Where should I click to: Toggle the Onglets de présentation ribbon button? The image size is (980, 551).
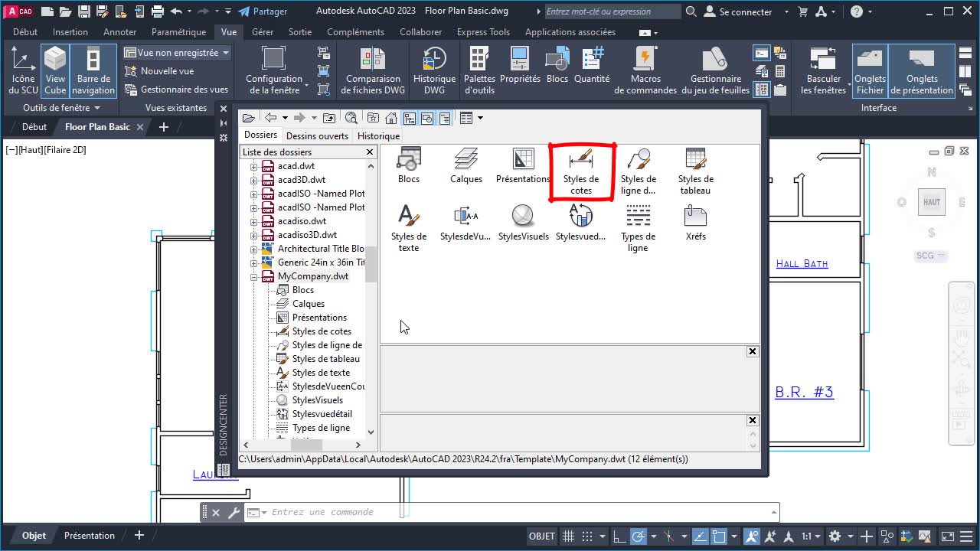(922, 70)
